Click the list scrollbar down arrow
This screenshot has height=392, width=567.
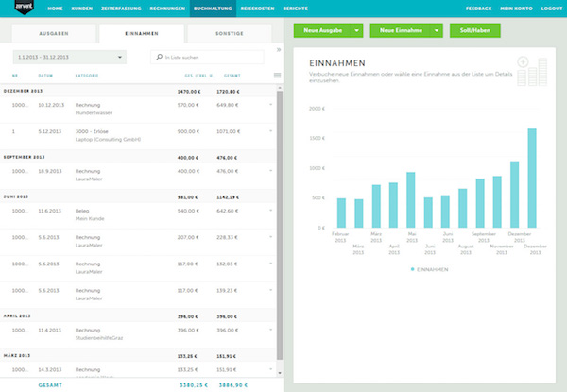click(280, 373)
